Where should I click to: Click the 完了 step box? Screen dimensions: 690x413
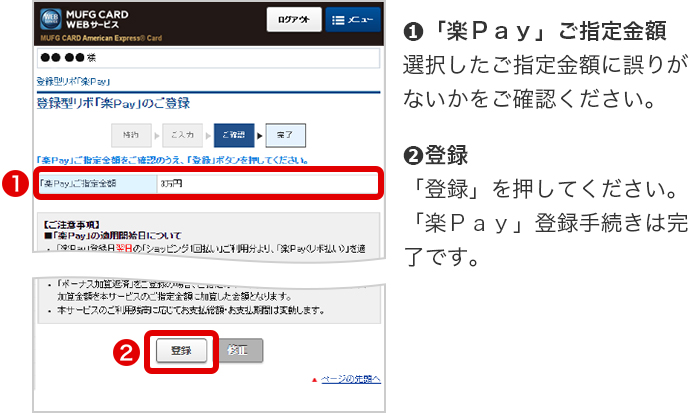[x=286, y=135]
